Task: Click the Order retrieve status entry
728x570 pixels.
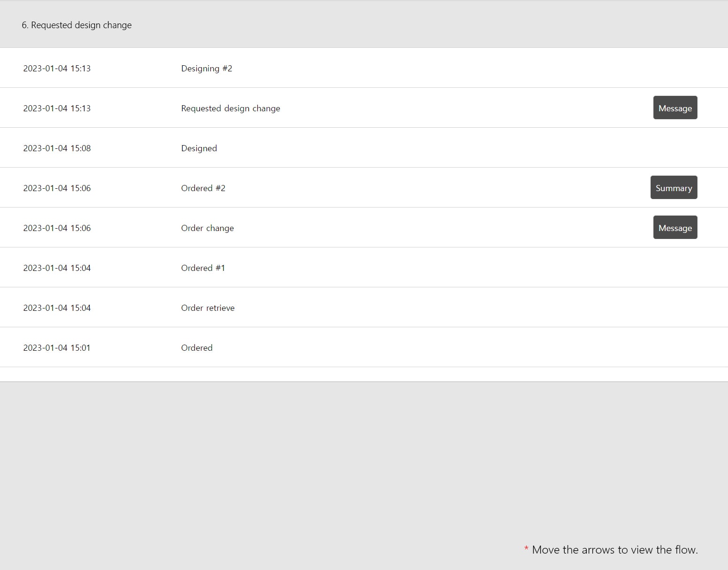Action: (208, 308)
